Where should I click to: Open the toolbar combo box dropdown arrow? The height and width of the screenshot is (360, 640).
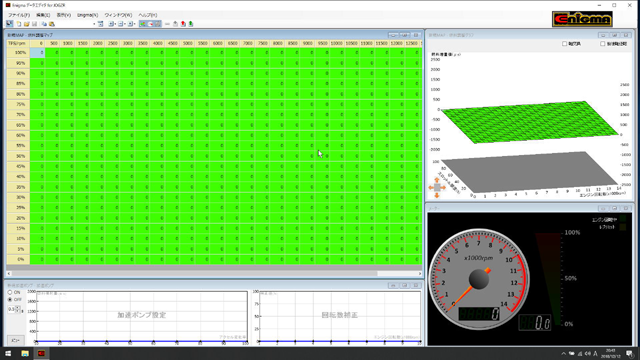click(94, 24)
